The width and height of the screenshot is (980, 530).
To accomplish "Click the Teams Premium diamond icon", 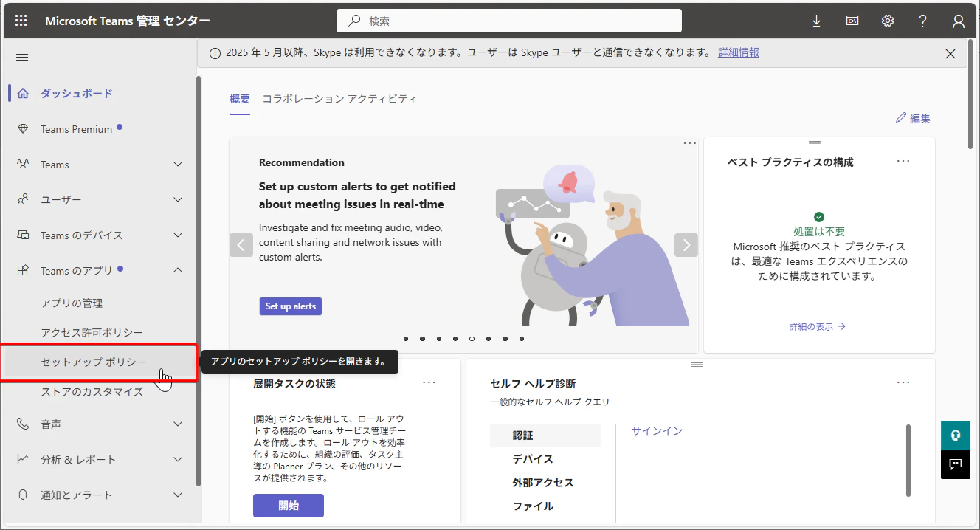I will click(x=23, y=129).
